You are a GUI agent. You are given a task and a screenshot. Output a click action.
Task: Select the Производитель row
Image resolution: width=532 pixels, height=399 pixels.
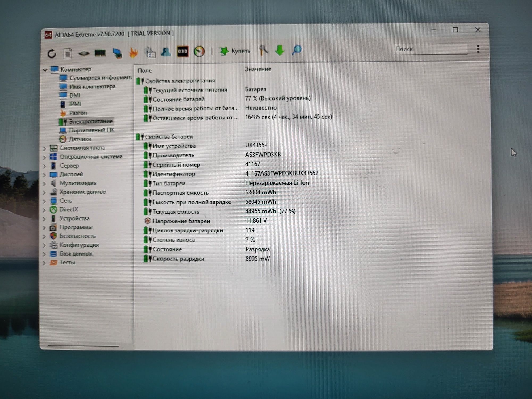pos(212,155)
